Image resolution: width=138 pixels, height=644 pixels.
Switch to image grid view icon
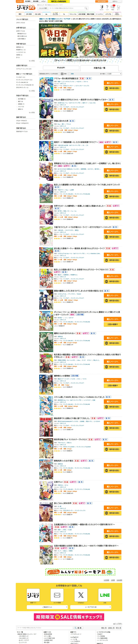69,74
